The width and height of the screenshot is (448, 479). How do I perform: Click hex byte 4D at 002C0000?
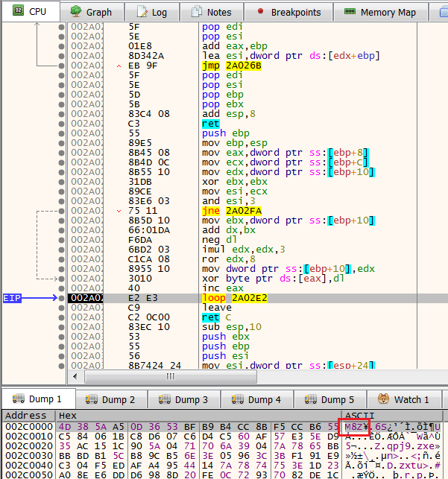click(65, 426)
